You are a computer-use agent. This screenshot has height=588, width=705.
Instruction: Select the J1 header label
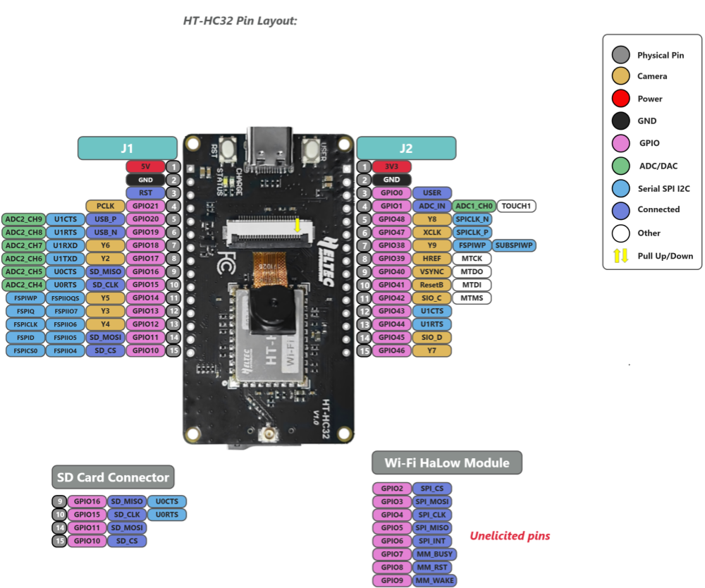pos(127,148)
